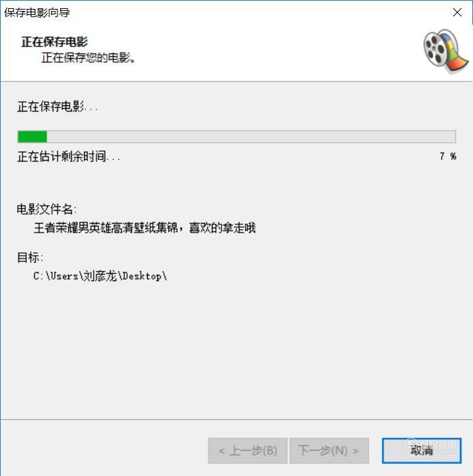The height and width of the screenshot is (476, 473).
Task: Click the watermark logo over cancel button
Action: point(431,447)
